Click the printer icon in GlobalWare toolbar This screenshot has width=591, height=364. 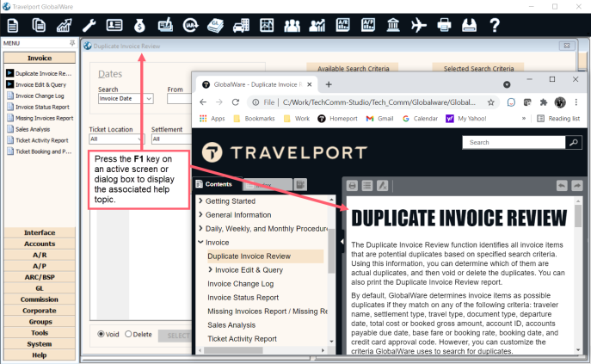[x=444, y=25]
